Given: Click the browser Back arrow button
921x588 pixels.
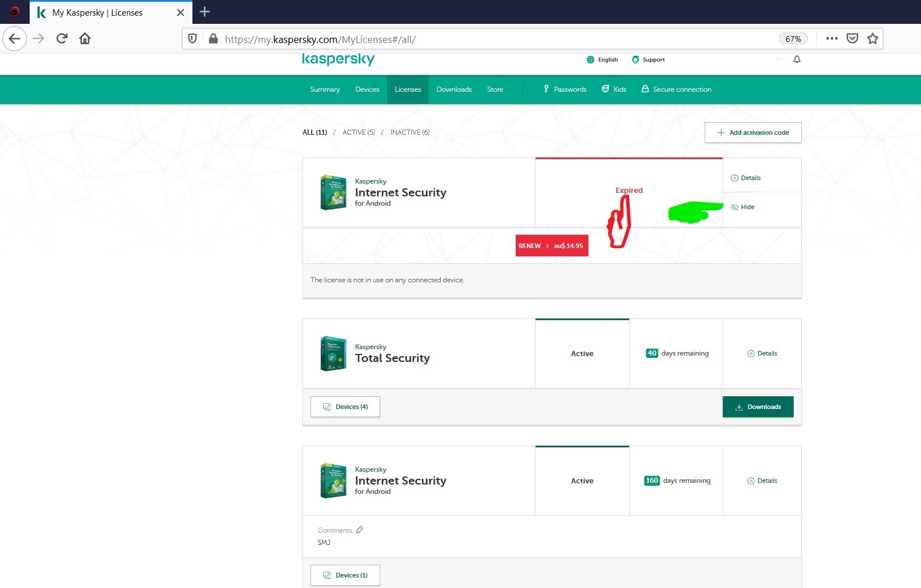Looking at the screenshot, I should click(x=15, y=39).
